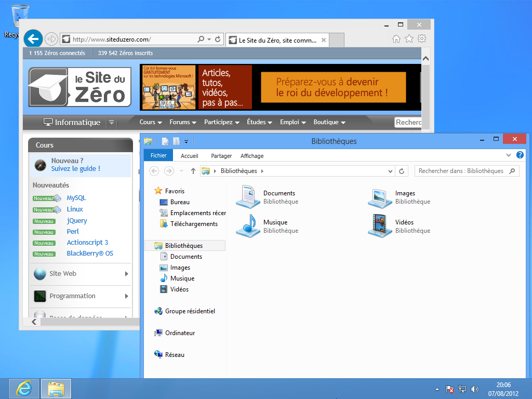Viewport: 532px width, 399px height.
Task: Open the IE tools gear icon
Action: click(422, 39)
